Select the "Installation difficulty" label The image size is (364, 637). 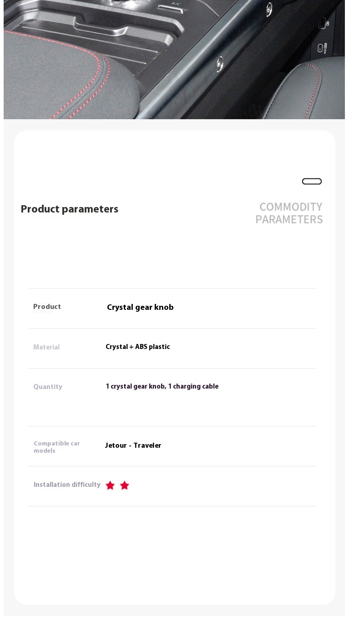click(x=67, y=485)
